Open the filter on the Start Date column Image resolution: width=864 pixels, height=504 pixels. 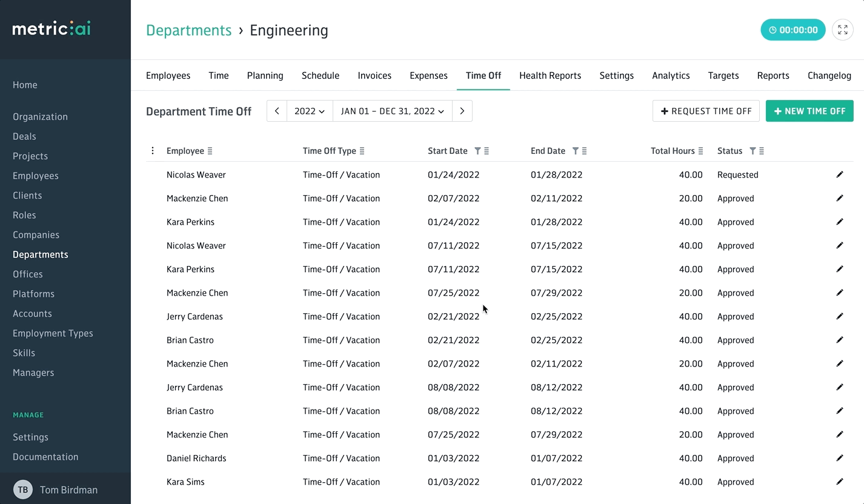coord(477,151)
